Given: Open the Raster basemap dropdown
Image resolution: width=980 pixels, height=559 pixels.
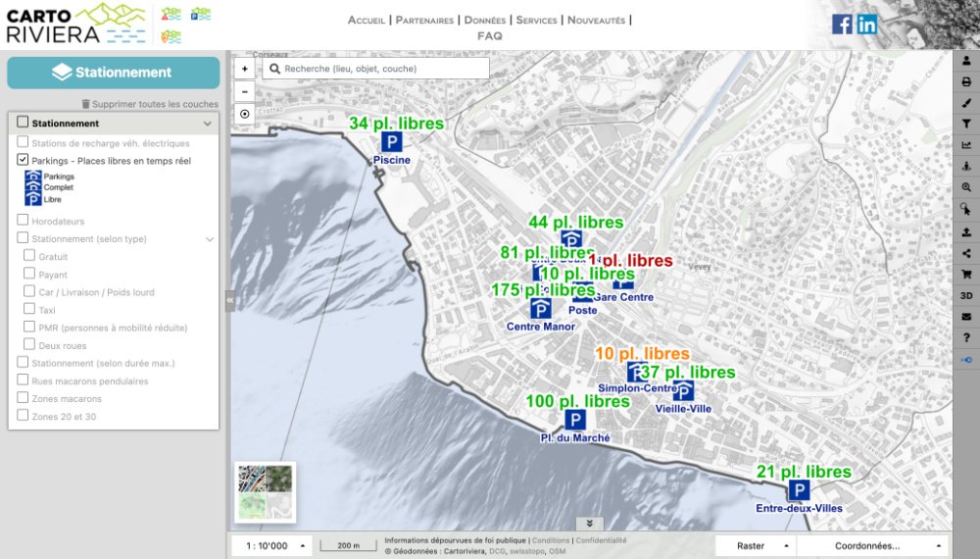Looking at the screenshot, I should [755, 545].
